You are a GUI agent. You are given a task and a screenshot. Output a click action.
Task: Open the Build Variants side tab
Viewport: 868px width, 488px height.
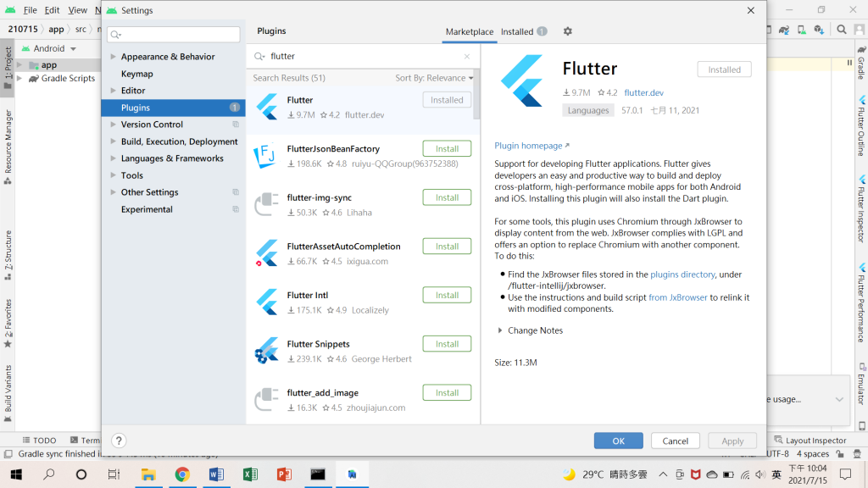coord(8,393)
